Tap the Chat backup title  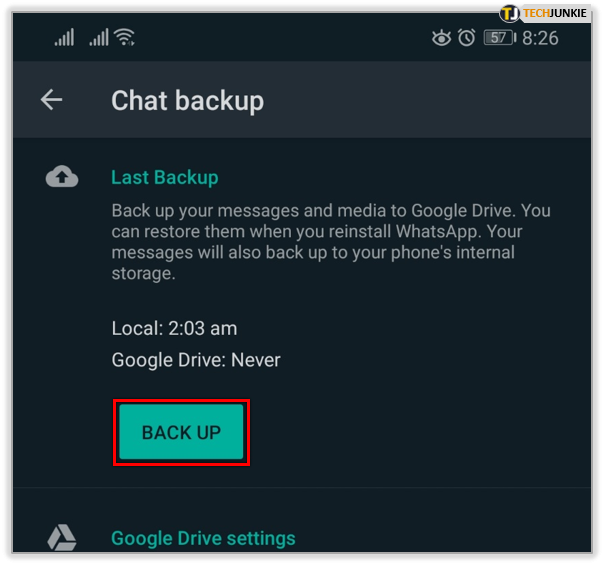point(187,101)
